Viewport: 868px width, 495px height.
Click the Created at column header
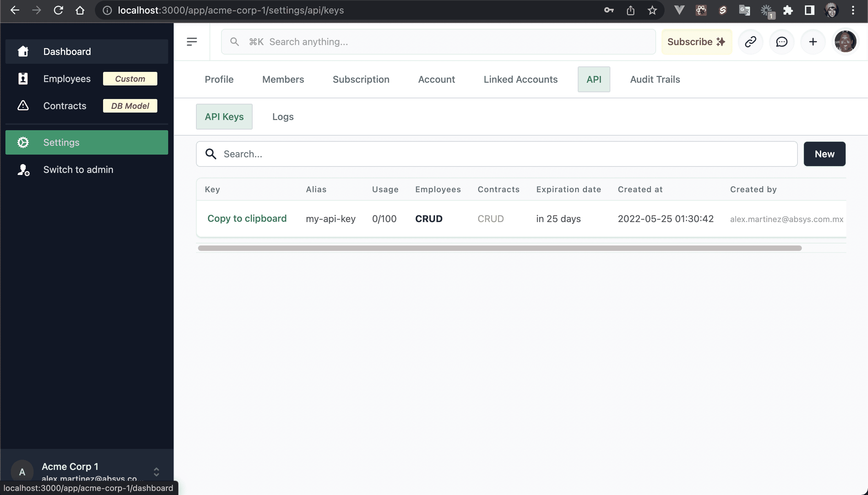coord(640,190)
